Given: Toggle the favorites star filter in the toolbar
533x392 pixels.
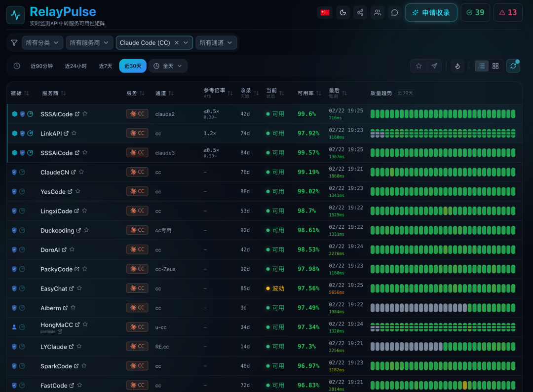Looking at the screenshot, I should [419, 66].
